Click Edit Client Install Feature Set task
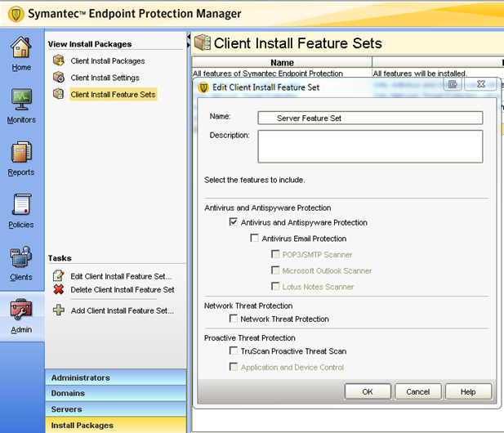 121,276
